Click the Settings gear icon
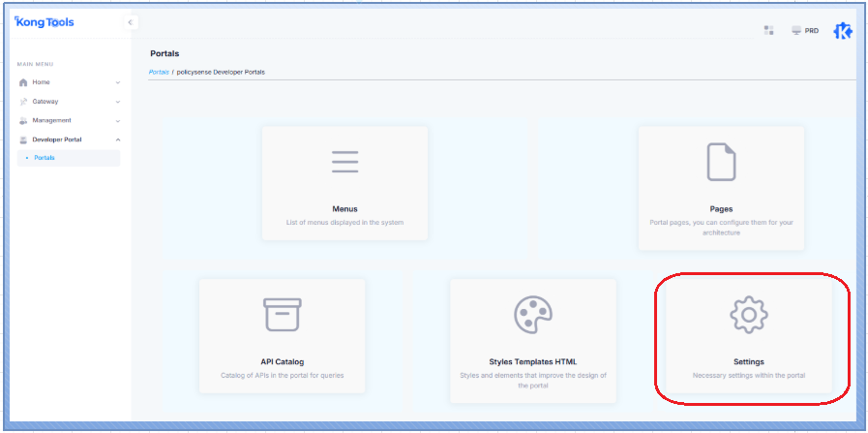 [748, 316]
